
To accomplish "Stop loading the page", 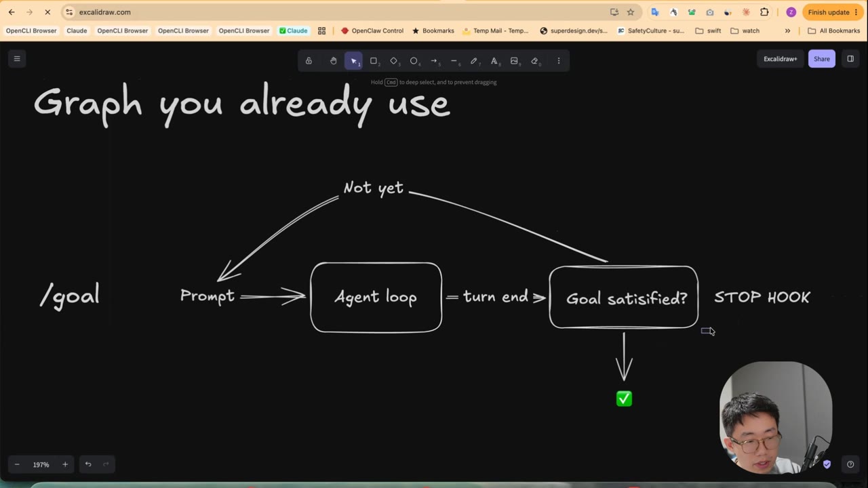I will coord(47,12).
